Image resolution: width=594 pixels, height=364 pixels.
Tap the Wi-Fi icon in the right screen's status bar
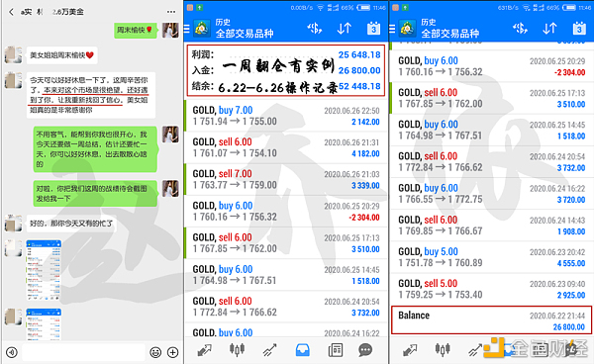click(527, 7)
